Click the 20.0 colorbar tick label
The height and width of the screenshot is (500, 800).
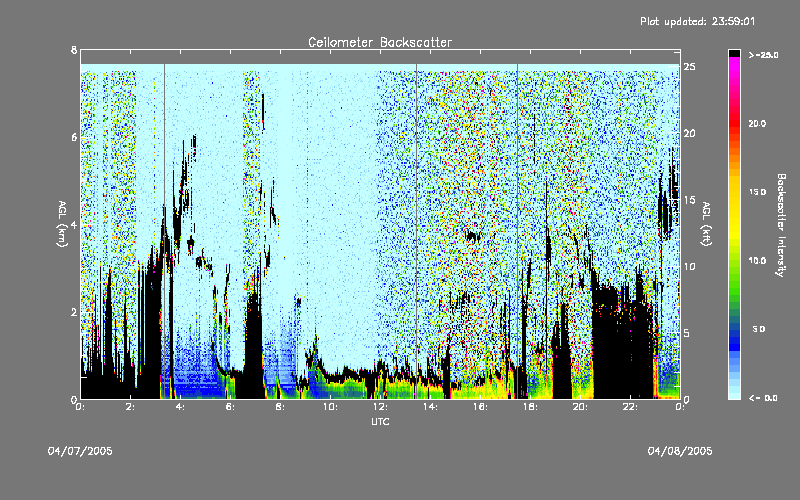pyautogui.click(x=757, y=124)
